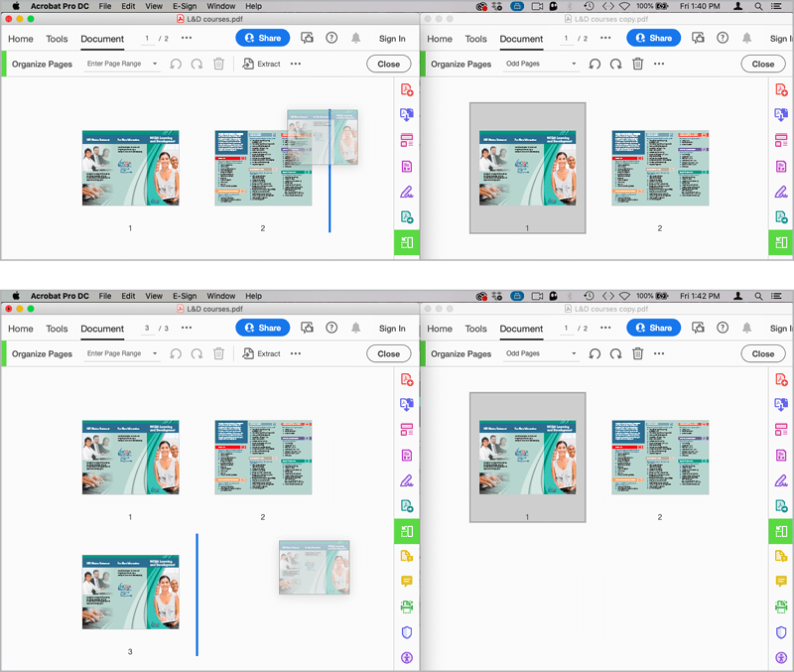Rotate clockwise in upper L&D courses copy window
This screenshot has width=794, height=672.
tap(615, 64)
